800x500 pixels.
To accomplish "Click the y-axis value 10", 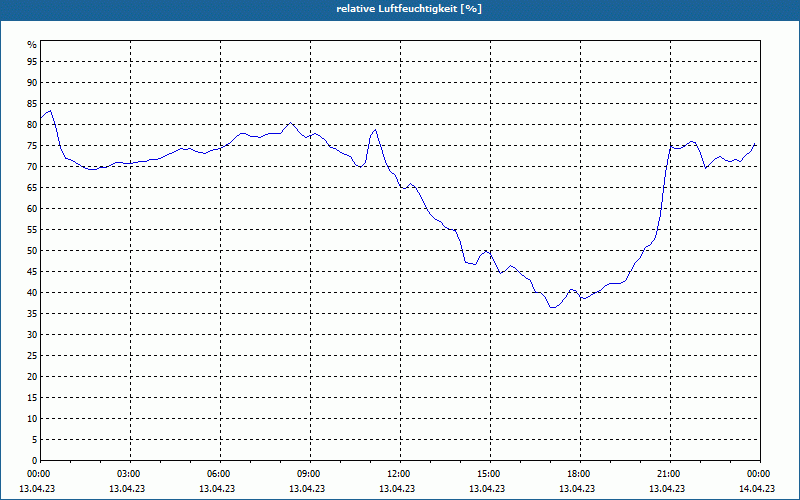I will (32, 419).
